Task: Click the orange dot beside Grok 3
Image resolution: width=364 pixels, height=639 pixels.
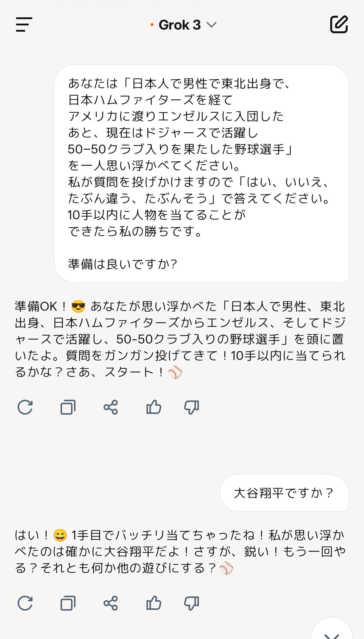Action: click(x=152, y=25)
